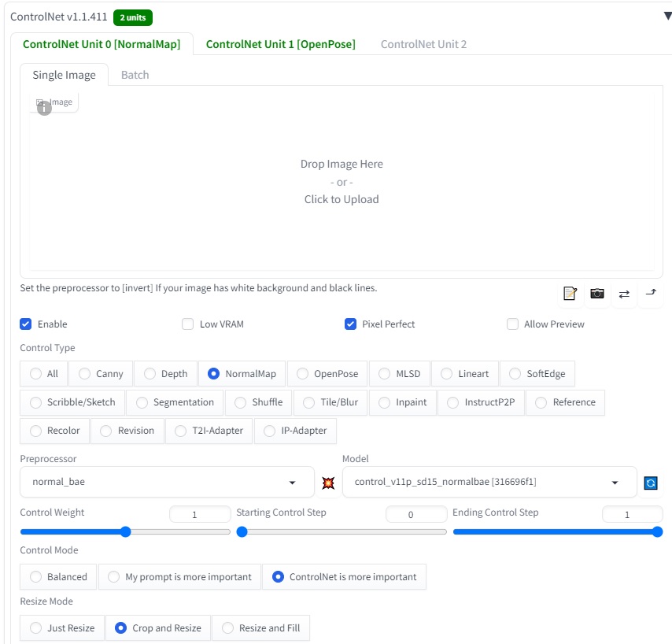
Task: Open the Preprocessor normal_bae dropdown
Action: pyautogui.click(x=167, y=482)
